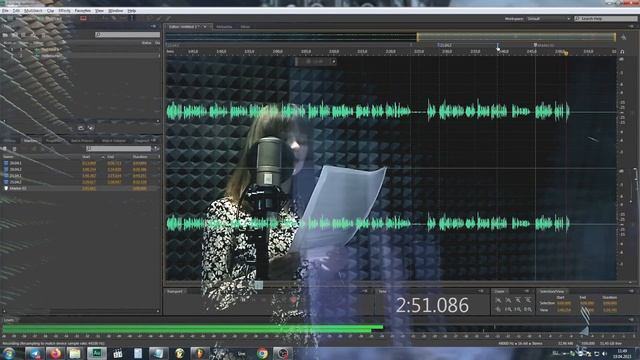Open the Time panel options menu
The height and width of the screenshot is (360, 640).
point(480,291)
